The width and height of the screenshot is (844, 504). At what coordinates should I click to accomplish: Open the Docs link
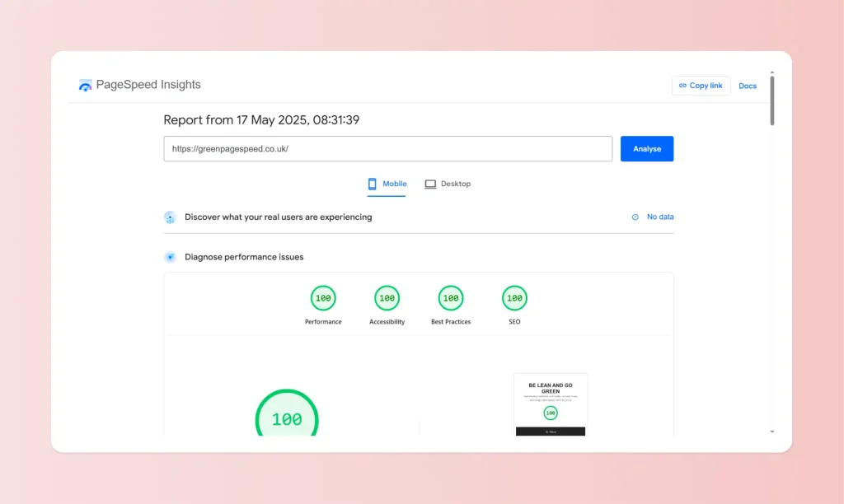pos(748,86)
